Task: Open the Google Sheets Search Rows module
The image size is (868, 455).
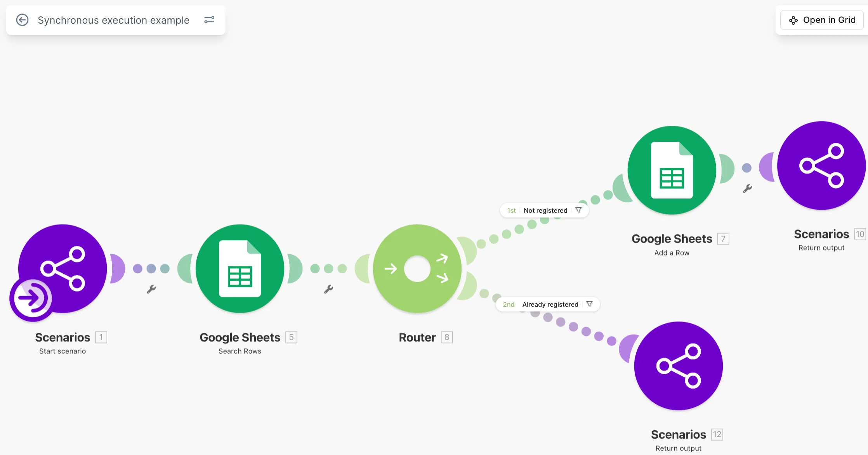Action: 240,269
